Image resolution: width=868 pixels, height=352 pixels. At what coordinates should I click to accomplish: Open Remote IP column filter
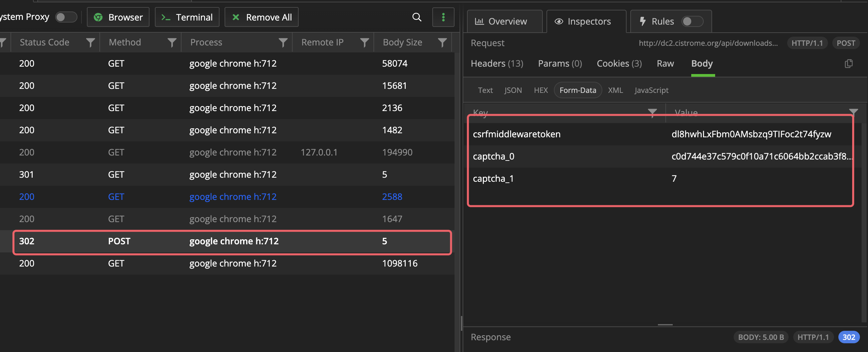point(364,42)
